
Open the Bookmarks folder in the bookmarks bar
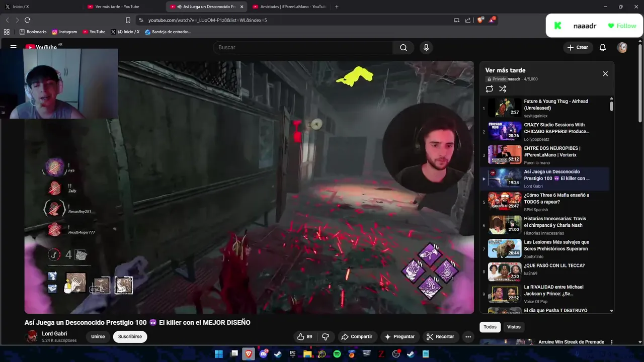(x=33, y=32)
